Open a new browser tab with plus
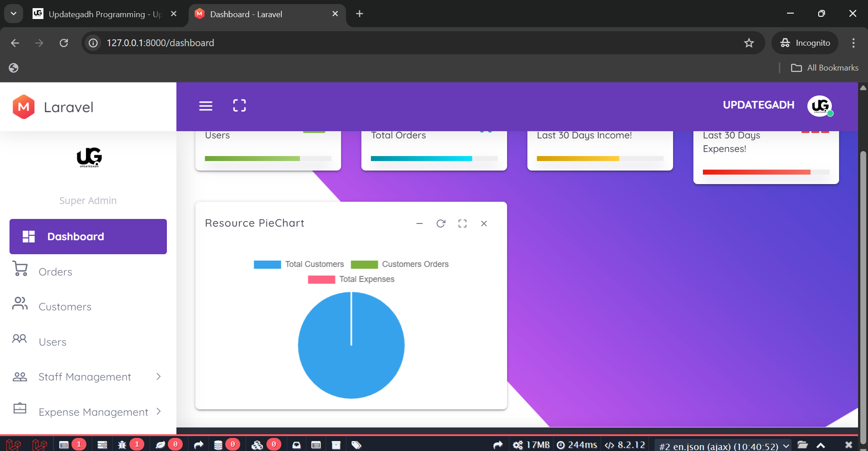The width and height of the screenshot is (868, 451). [360, 14]
